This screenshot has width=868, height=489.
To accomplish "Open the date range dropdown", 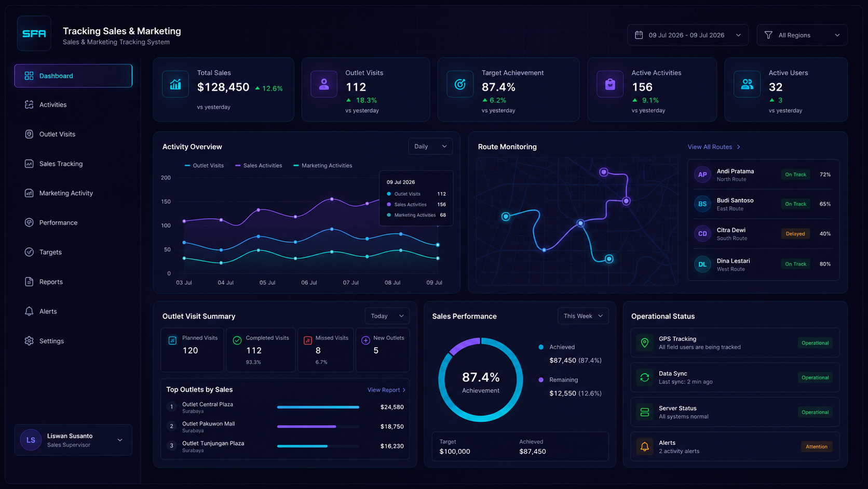I will tap(688, 35).
